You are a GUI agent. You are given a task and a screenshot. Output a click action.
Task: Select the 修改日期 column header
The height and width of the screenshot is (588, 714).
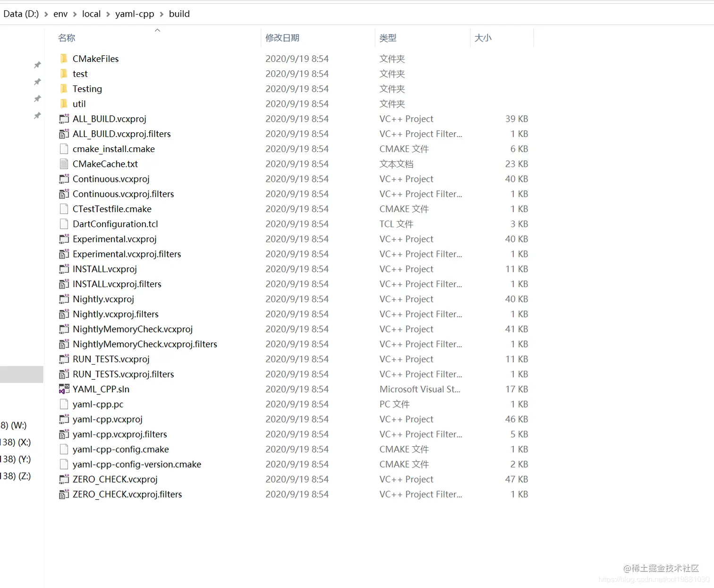(282, 38)
